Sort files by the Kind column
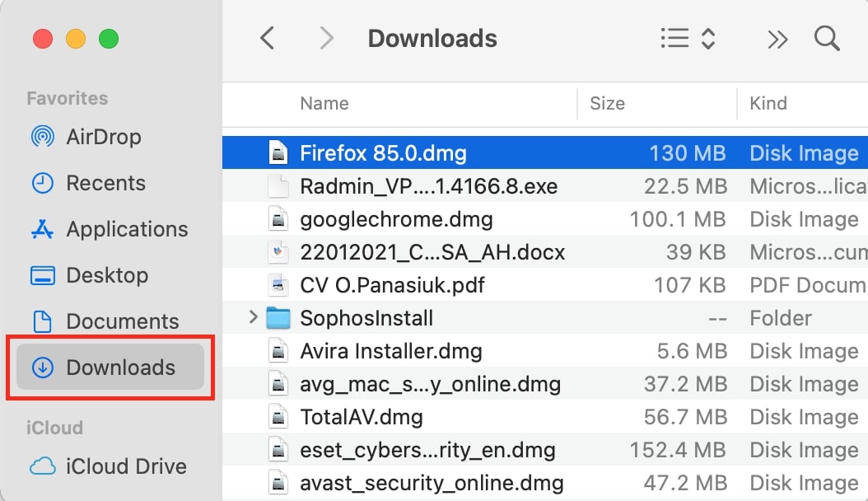 (768, 104)
